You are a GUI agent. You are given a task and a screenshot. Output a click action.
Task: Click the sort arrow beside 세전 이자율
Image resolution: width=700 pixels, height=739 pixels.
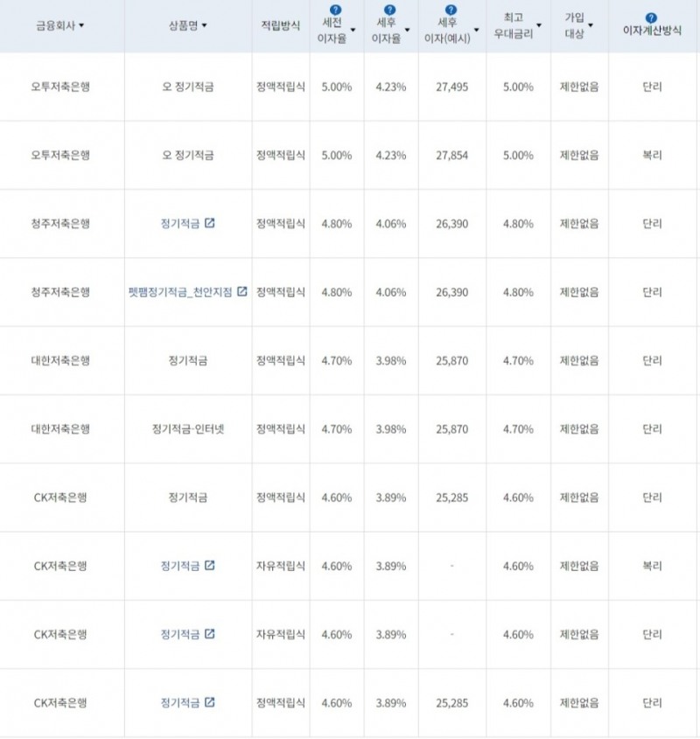tap(353, 27)
